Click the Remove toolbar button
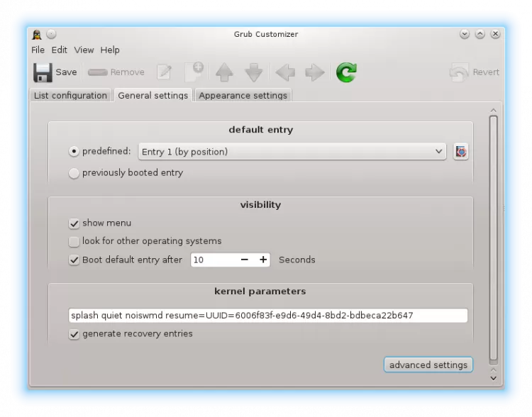The image size is (532, 417). tap(116, 72)
